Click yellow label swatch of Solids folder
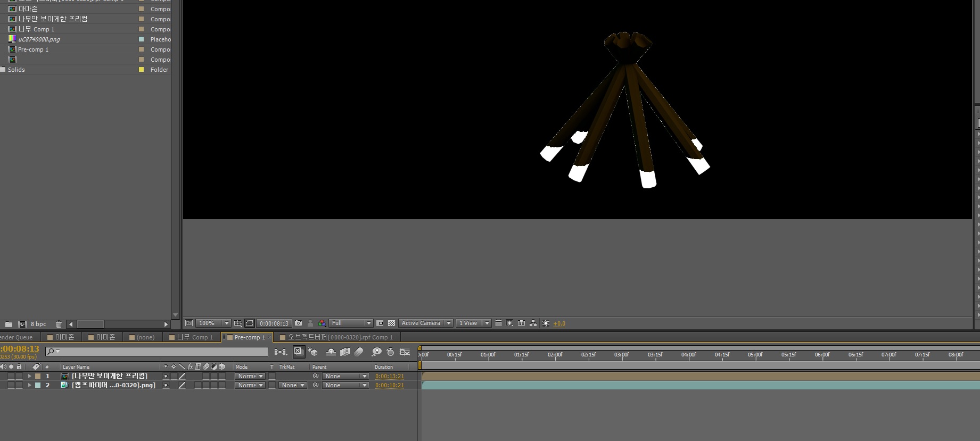The image size is (980, 441). (141, 70)
